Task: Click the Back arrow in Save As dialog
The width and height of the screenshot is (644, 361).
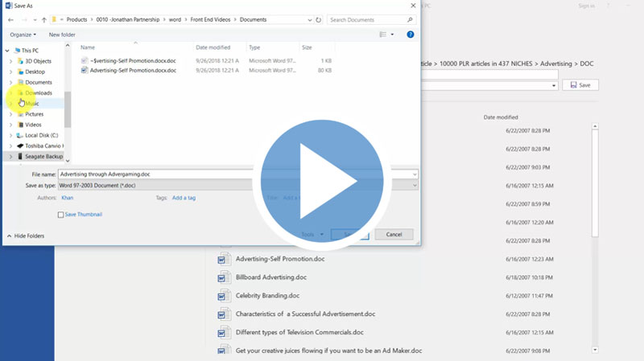Action: [10, 19]
